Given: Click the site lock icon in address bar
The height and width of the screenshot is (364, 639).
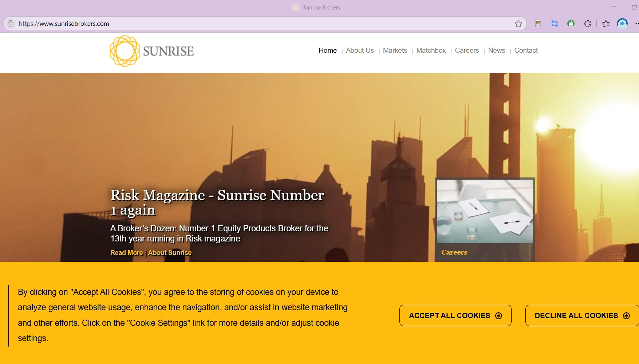Looking at the screenshot, I should [x=11, y=24].
